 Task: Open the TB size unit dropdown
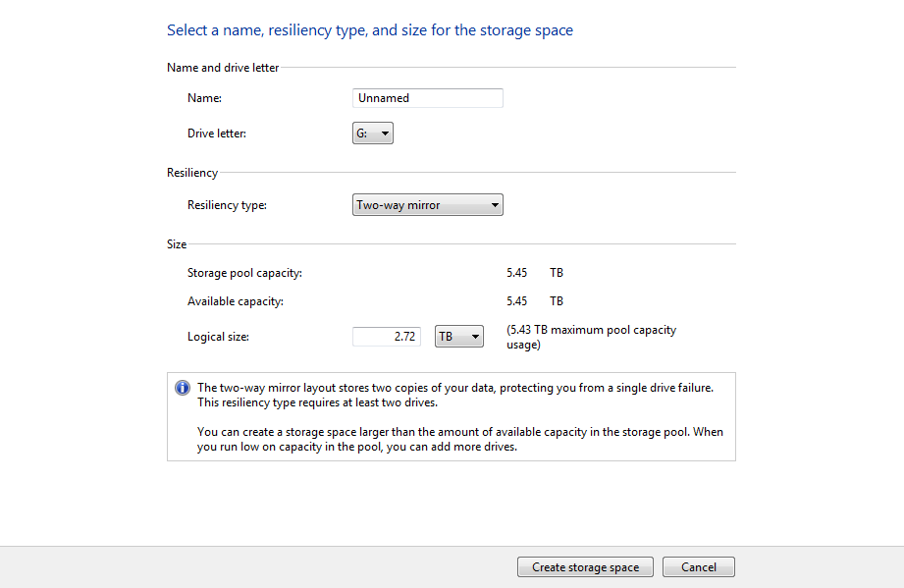[459, 337]
